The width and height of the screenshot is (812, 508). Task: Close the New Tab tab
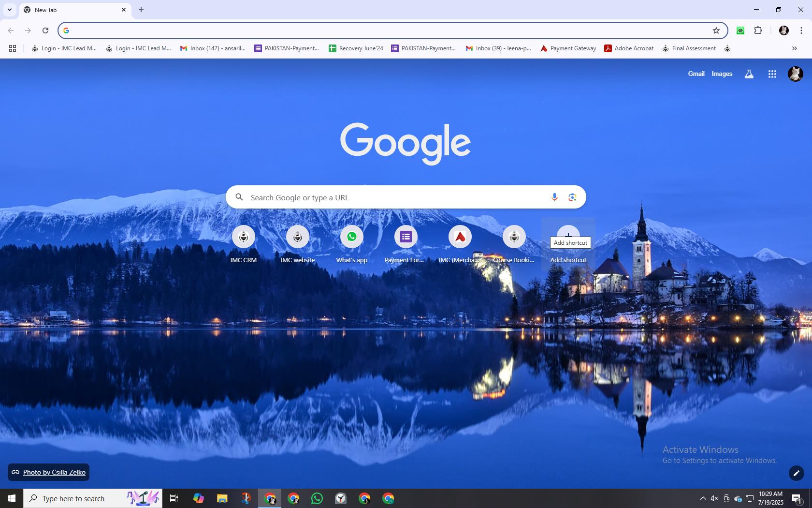point(124,10)
